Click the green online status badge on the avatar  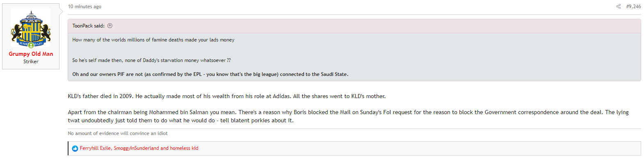click(31, 45)
